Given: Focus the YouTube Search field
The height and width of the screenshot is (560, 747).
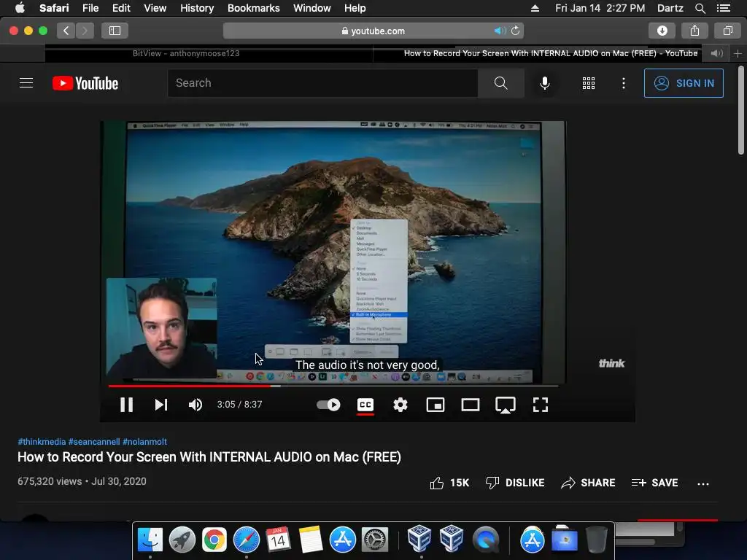Looking at the screenshot, I should pos(322,83).
